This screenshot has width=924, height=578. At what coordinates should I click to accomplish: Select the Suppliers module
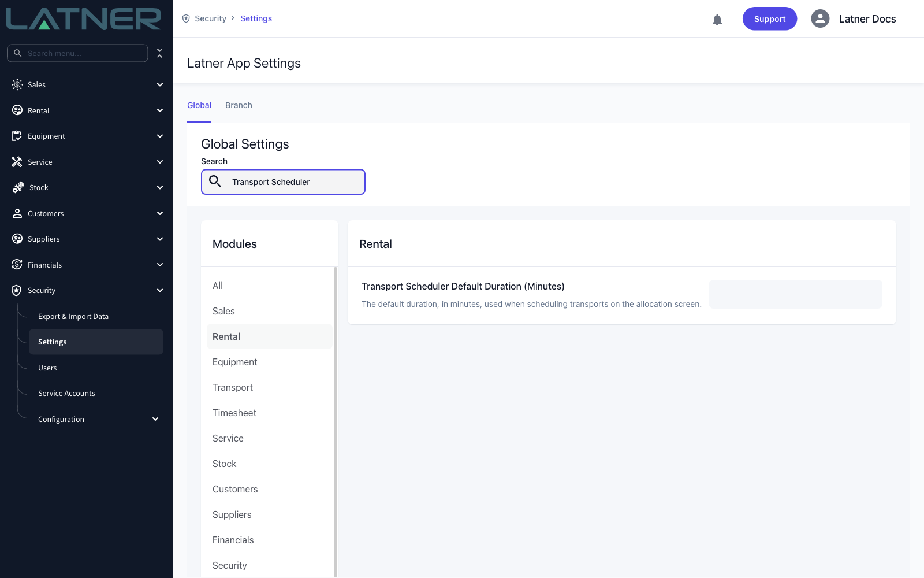(269, 514)
